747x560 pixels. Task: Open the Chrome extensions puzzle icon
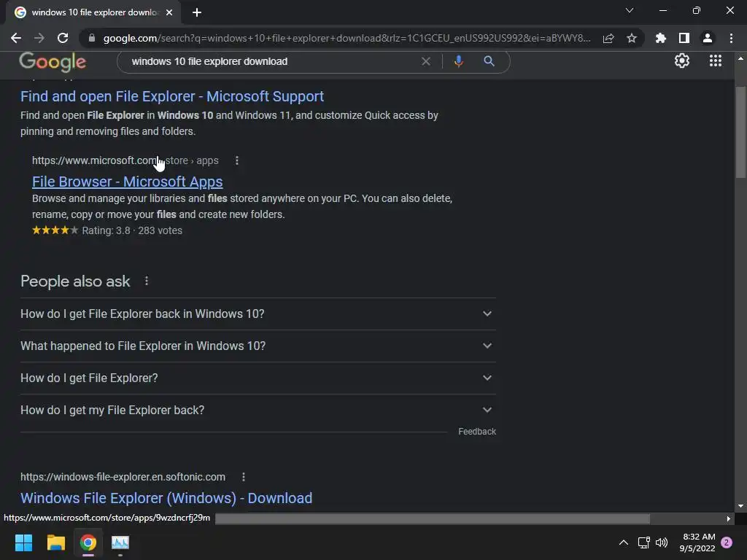pyautogui.click(x=661, y=38)
